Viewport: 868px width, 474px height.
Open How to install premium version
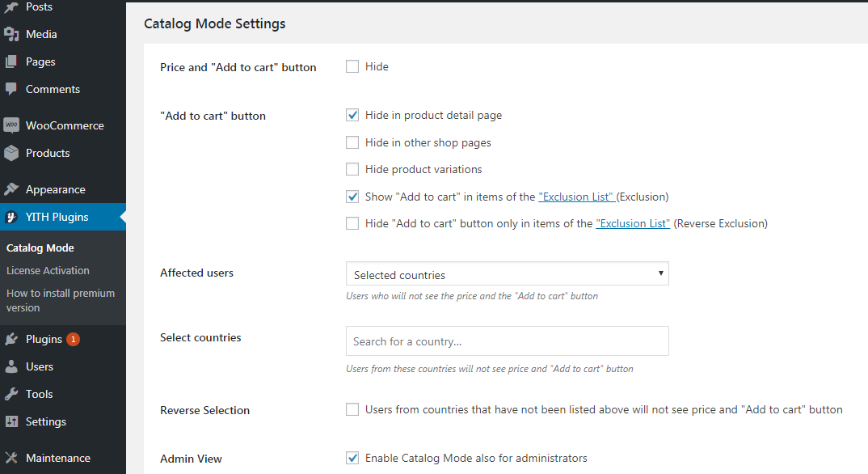(x=61, y=300)
